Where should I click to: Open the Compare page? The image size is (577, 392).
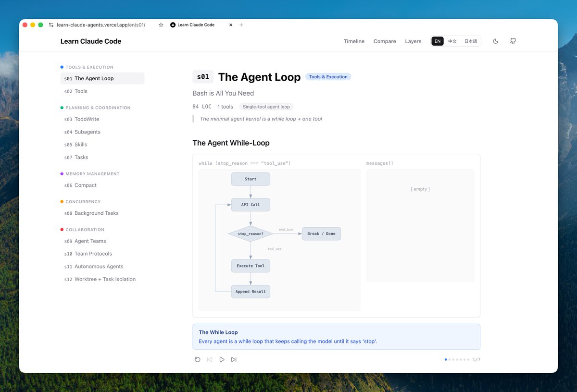click(385, 41)
